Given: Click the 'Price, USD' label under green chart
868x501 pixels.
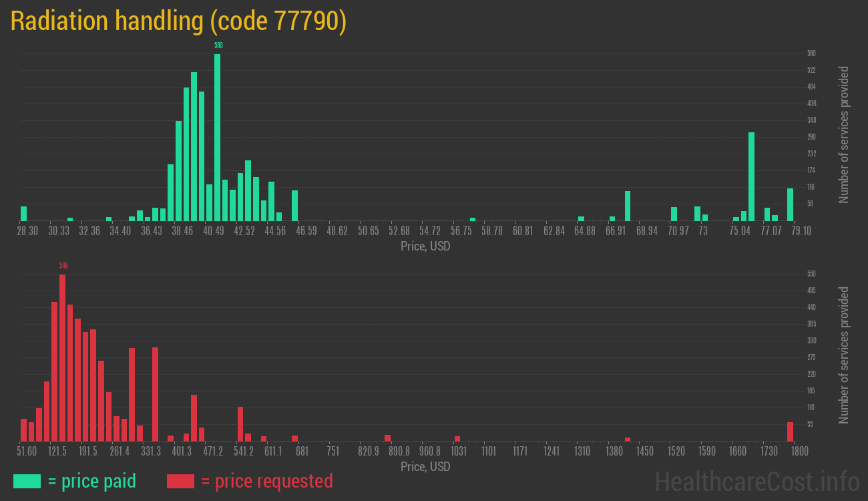Looking at the screenshot, I should (x=425, y=246).
